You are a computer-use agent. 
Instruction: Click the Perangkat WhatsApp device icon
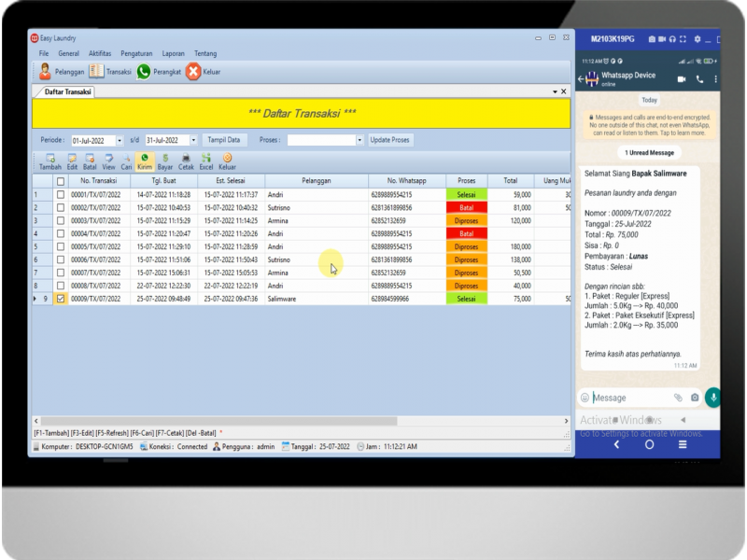[x=144, y=71]
